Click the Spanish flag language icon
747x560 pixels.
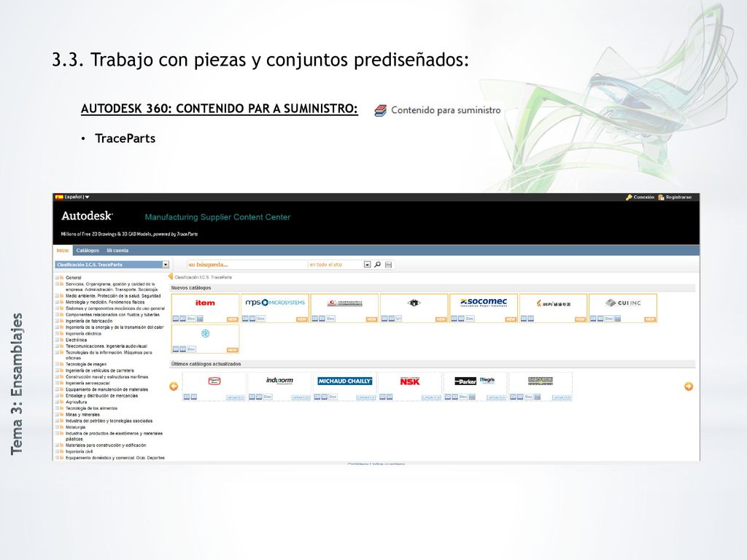click(59, 197)
